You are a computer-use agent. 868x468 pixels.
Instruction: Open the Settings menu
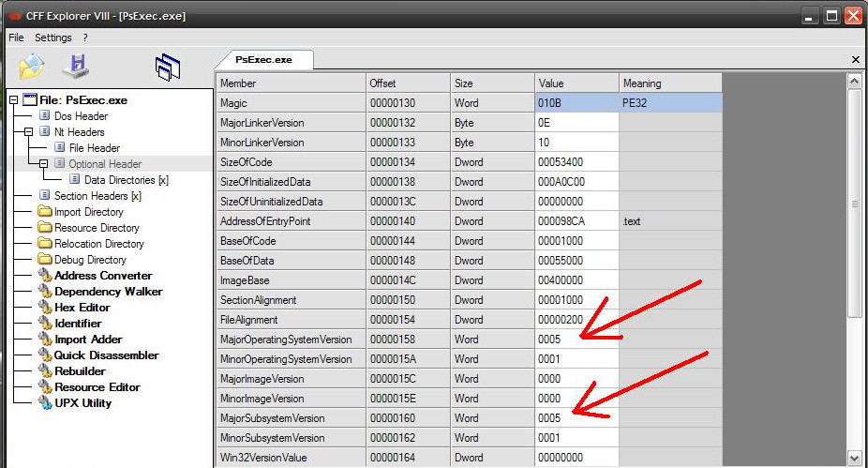[53, 38]
